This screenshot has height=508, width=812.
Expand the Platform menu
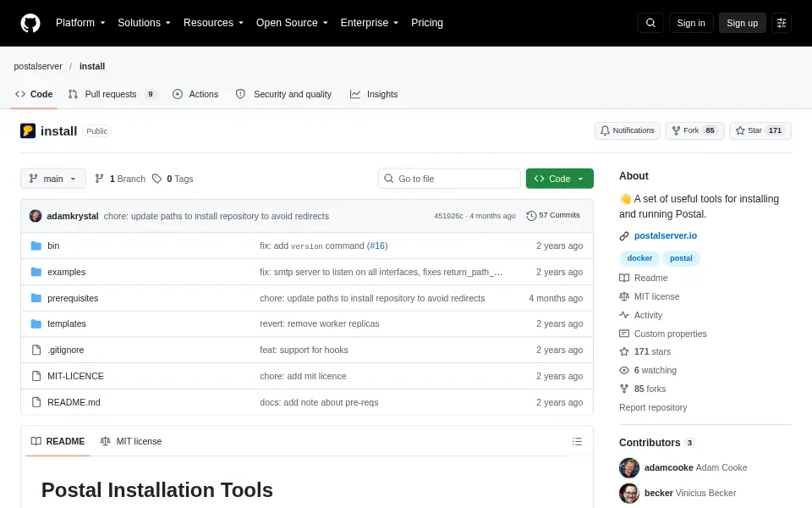pos(80,23)
